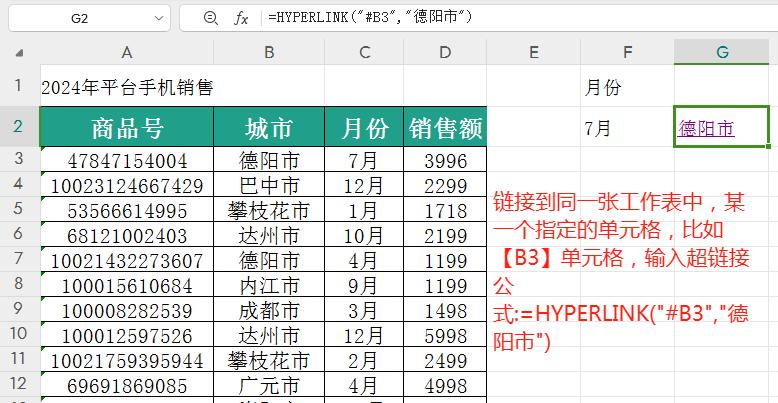Select column B header
The width and height of the screenshot is (778, 403).
point(269,52)
